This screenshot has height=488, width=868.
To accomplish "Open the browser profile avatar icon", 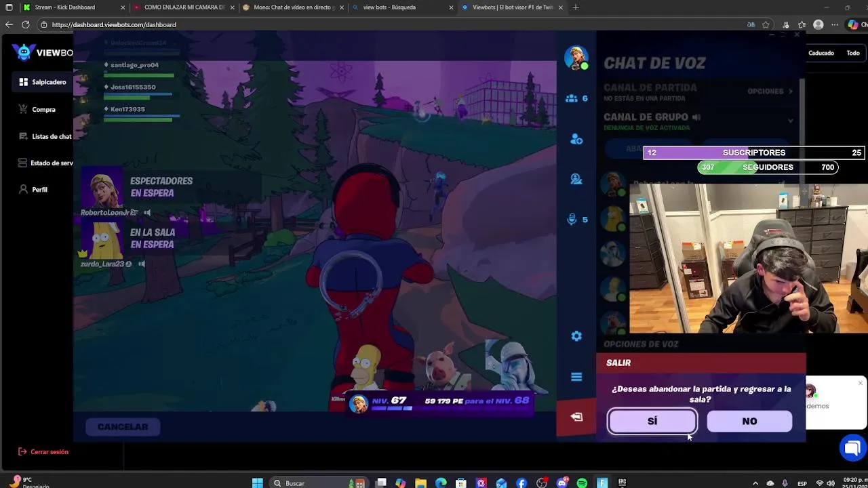I will pos(818,24).
